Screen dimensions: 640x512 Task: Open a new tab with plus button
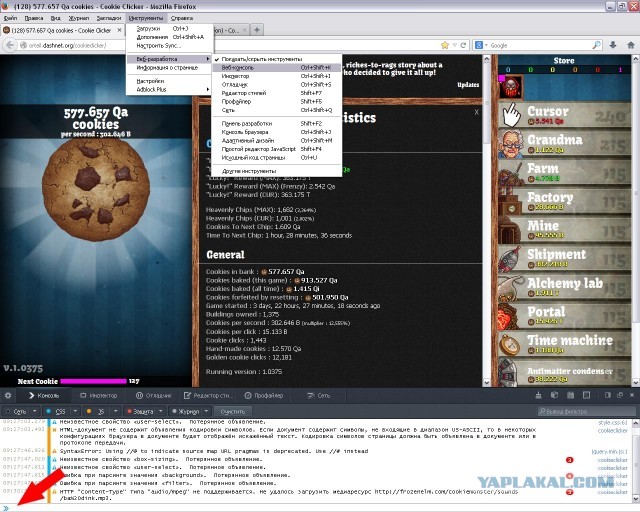click(x=257, y=30)
